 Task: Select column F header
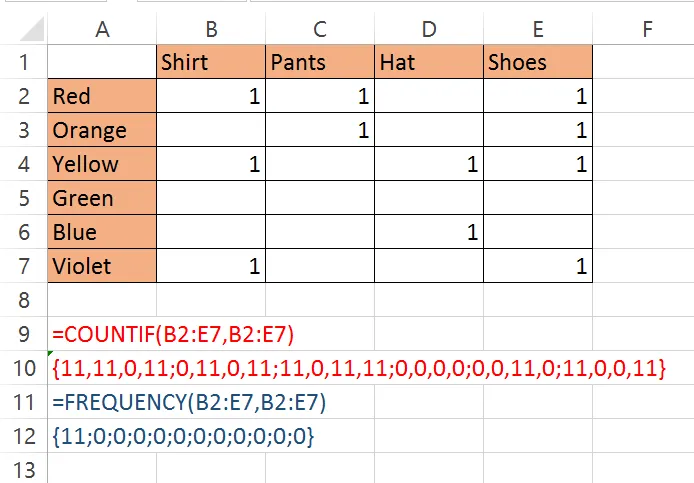coord(647,29)
